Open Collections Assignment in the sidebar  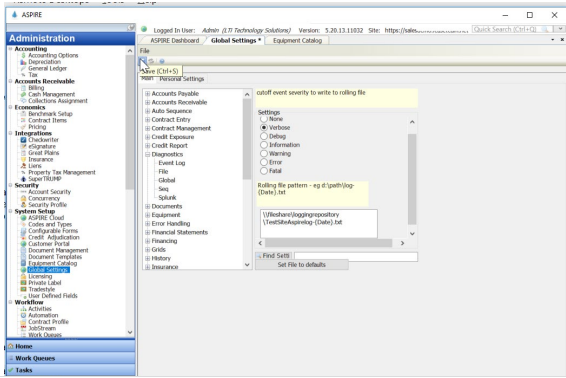pos(58,101)
